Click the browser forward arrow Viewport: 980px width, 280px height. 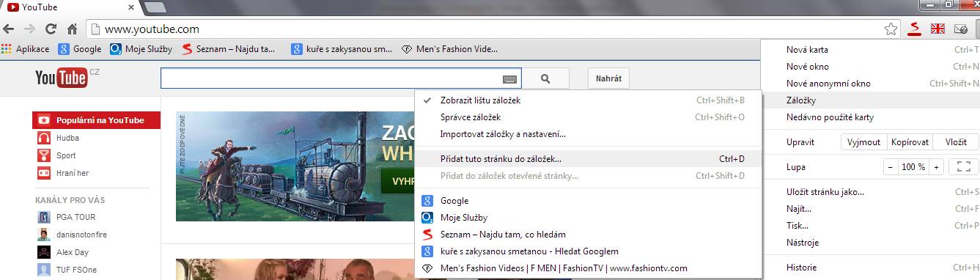[30, 29]
